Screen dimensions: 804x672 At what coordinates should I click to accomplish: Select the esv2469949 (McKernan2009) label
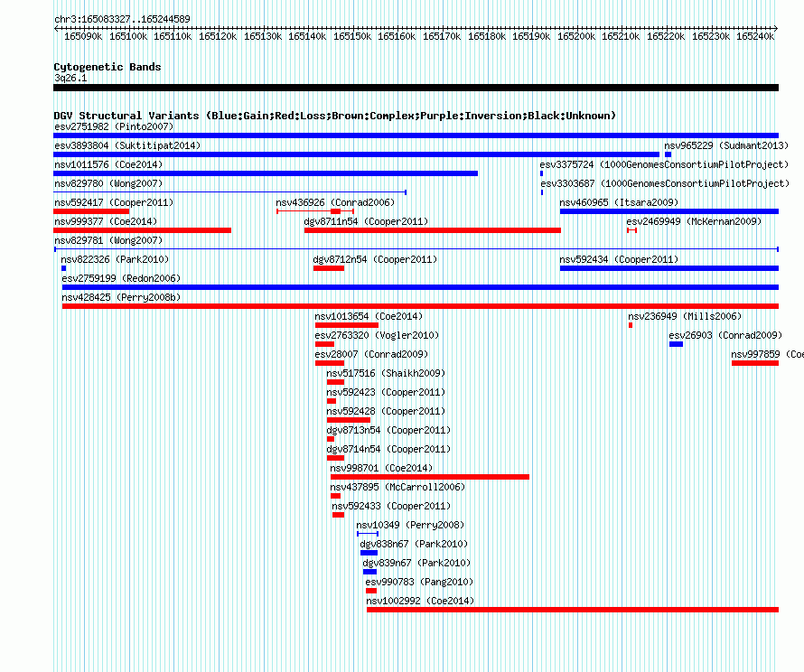coord(694,221)
